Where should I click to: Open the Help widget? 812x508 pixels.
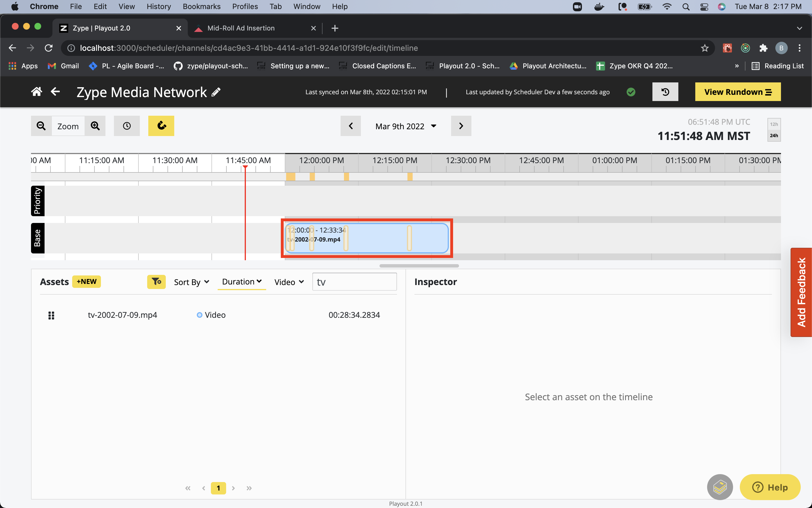(x=770, y=487)
